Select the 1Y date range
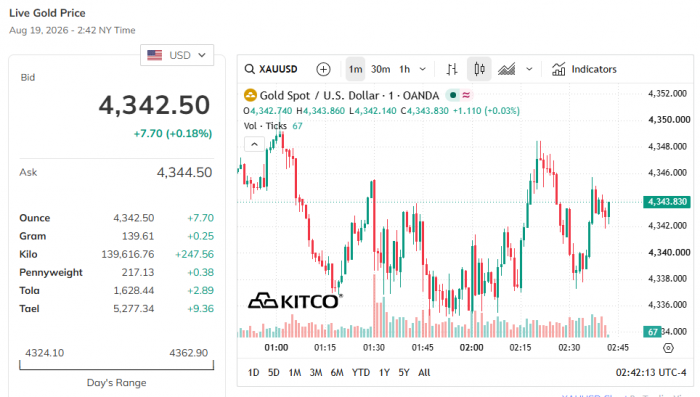Image resolution: width=700 pixels, height=397 pixels. [x=384, y=372]
